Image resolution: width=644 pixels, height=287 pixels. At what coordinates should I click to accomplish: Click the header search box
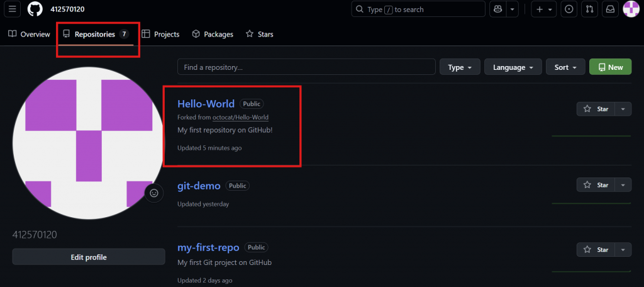point(418,9)
